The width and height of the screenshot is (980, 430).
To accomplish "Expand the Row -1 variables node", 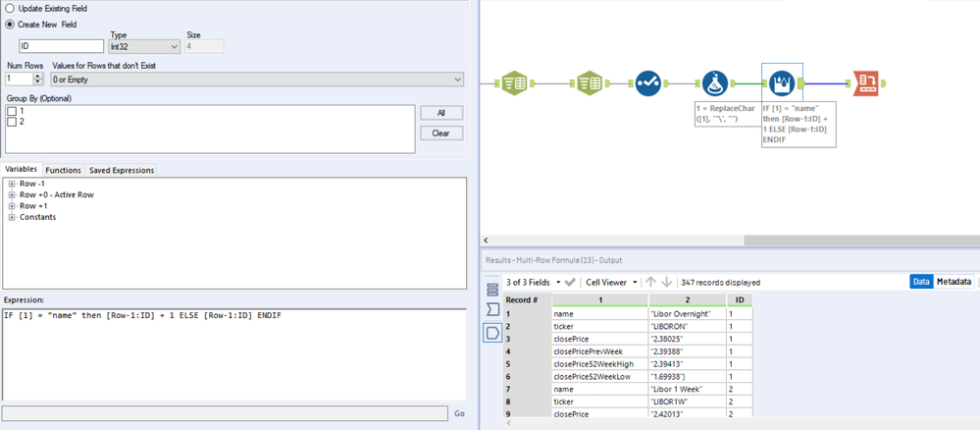I will click(12, 184).
